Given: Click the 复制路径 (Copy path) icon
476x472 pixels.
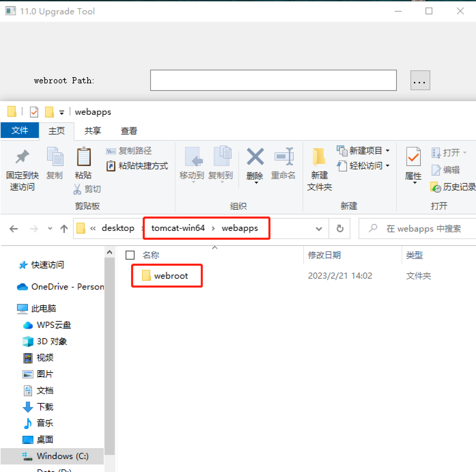Looking at the screenshot, I should [x=111, y=151].
